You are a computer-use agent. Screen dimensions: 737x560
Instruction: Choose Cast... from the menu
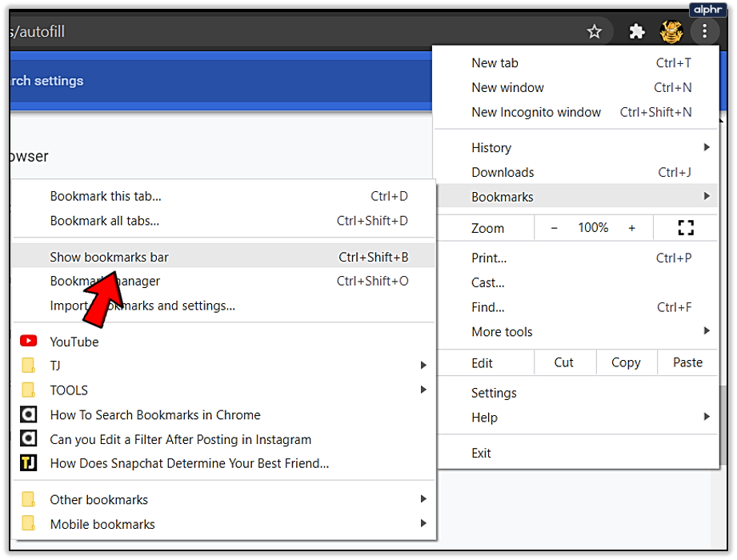point(576,283)
